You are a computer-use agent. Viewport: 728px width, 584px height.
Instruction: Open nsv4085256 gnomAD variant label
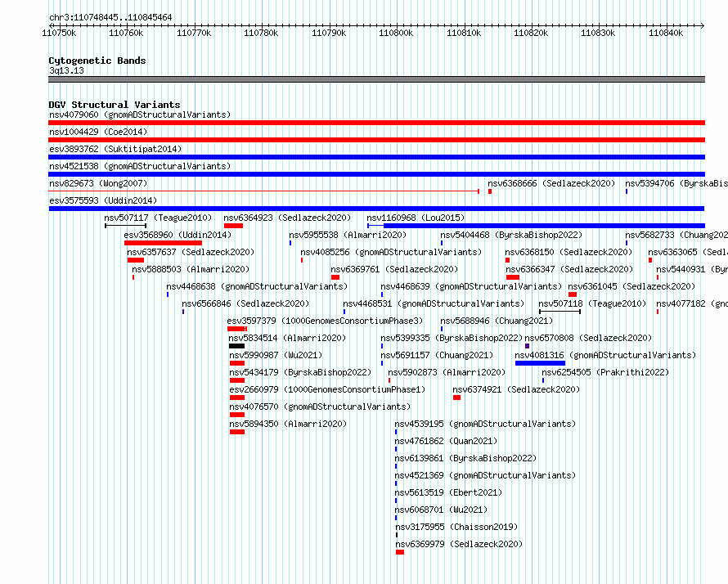pyautogui.click(x=391, y=252)
